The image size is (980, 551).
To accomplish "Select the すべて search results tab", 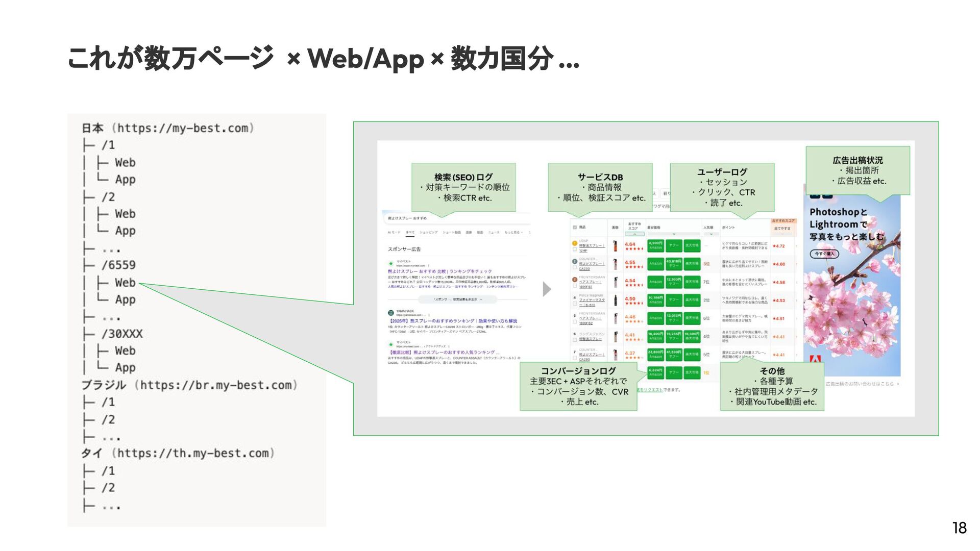I will [x=410, y=233].
